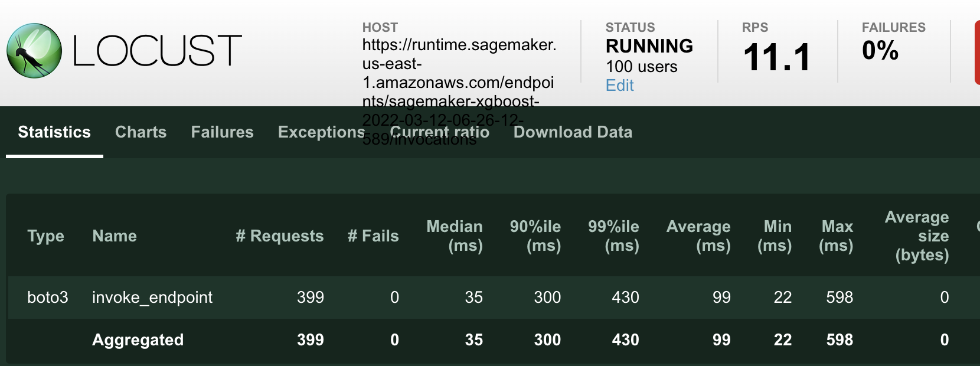Viewport: 980px width, 366px height.
Task: Select the host URL text
Action: pos(459,92)
